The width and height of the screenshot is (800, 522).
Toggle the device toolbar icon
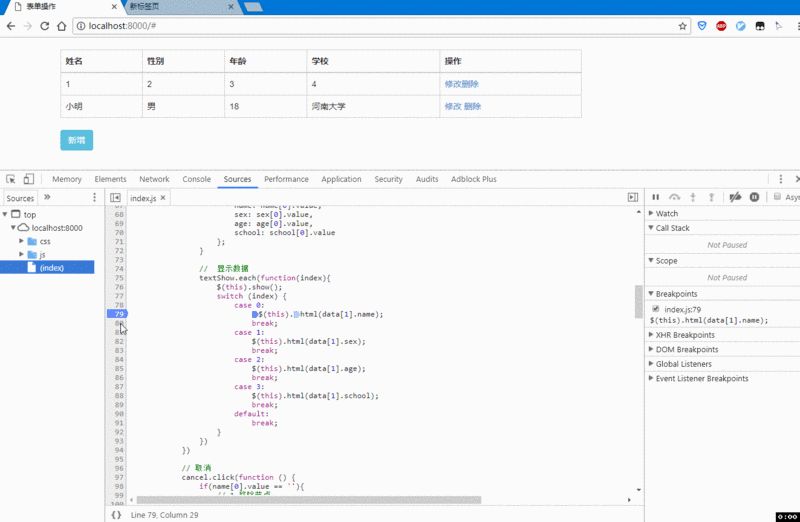pyautogui.click(x=30, y=179)
